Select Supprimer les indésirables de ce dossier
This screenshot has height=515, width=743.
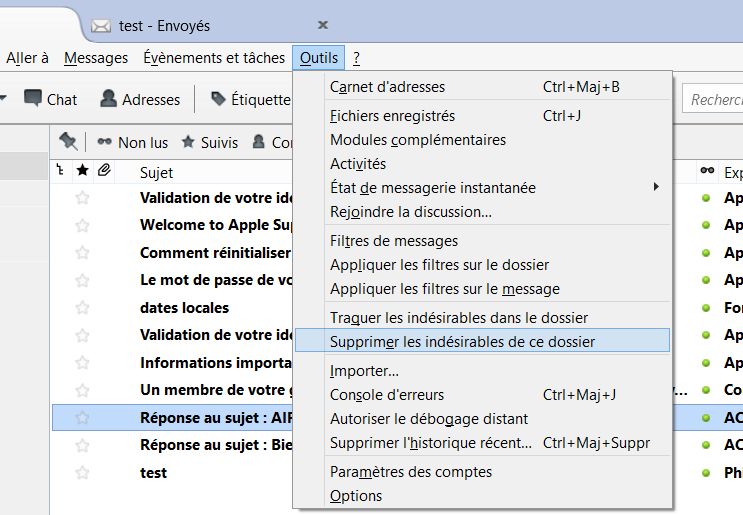pos(462,341)
